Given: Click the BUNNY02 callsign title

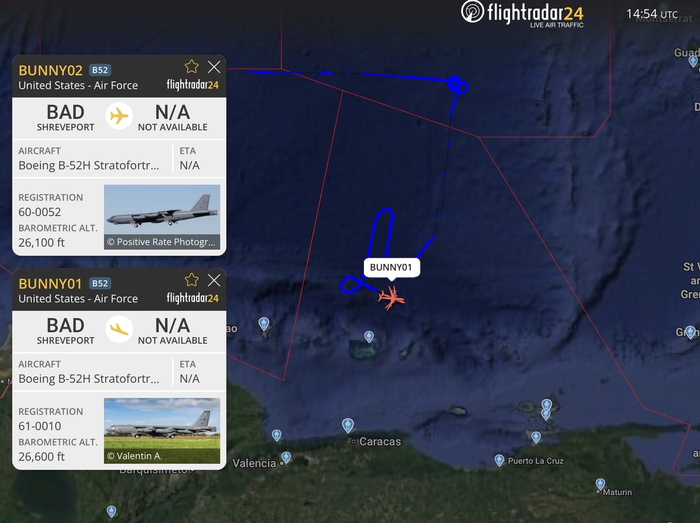Looking at the screenshot, I should [x=50, y=71].
